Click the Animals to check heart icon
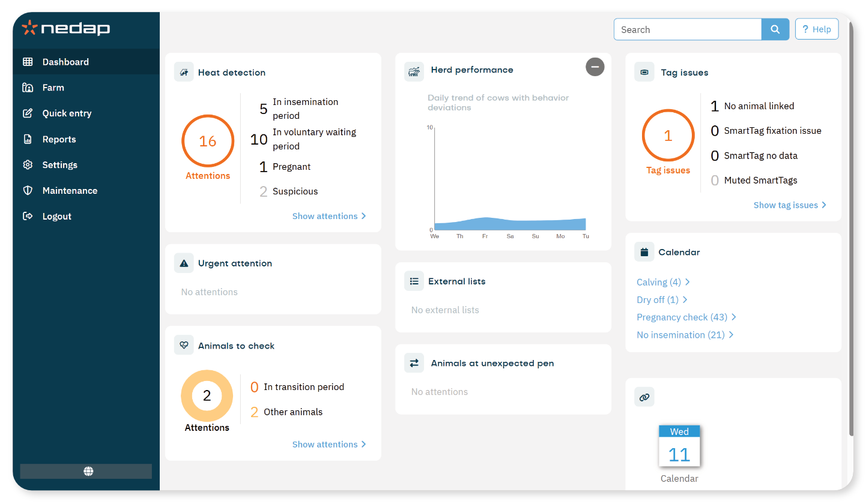The image size is (866, 504). (184, 345)
